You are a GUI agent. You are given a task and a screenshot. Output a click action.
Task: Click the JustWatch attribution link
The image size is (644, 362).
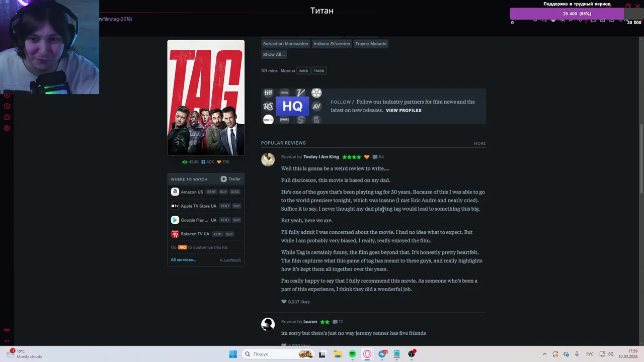pyautogui.click(x=230, y=260)
